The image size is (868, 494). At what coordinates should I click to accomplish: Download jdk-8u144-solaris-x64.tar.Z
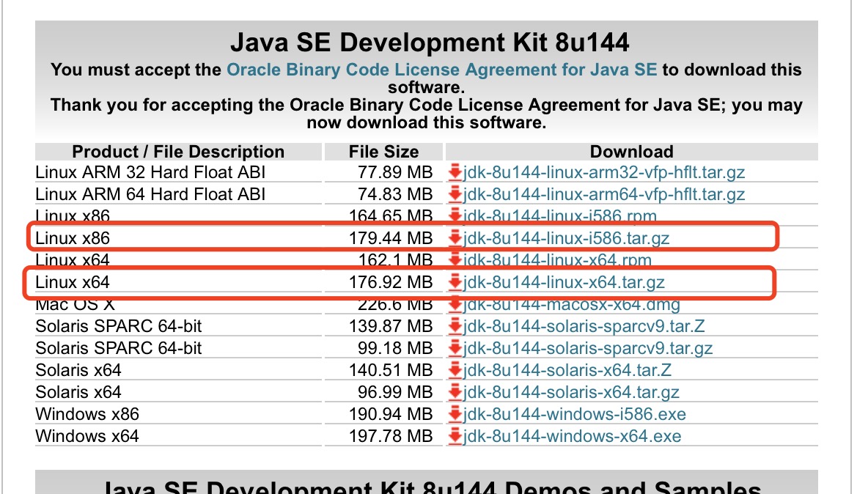[567, 370]
